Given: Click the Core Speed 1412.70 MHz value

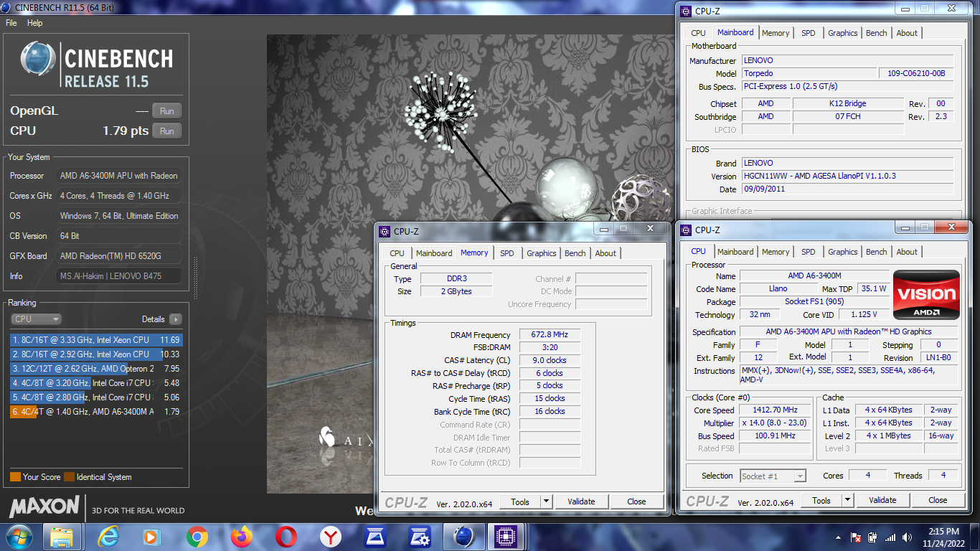Looking at the screenshot, I should pos(775,410).
